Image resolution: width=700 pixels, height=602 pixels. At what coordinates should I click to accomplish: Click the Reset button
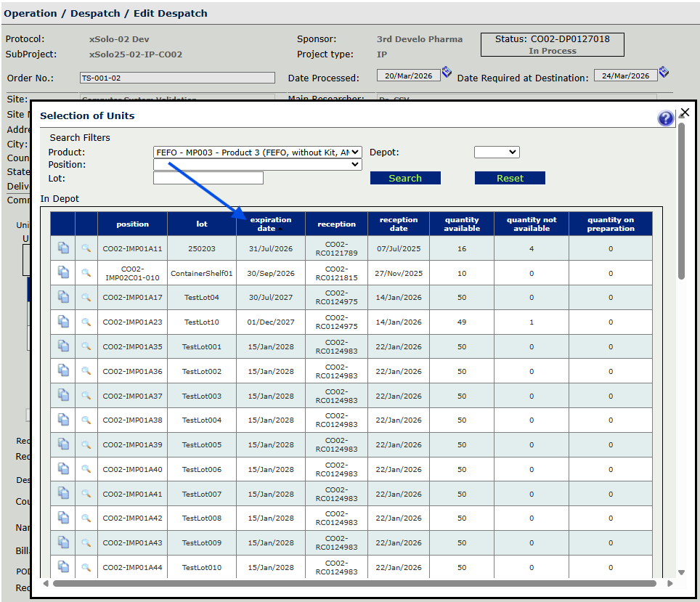510,178
